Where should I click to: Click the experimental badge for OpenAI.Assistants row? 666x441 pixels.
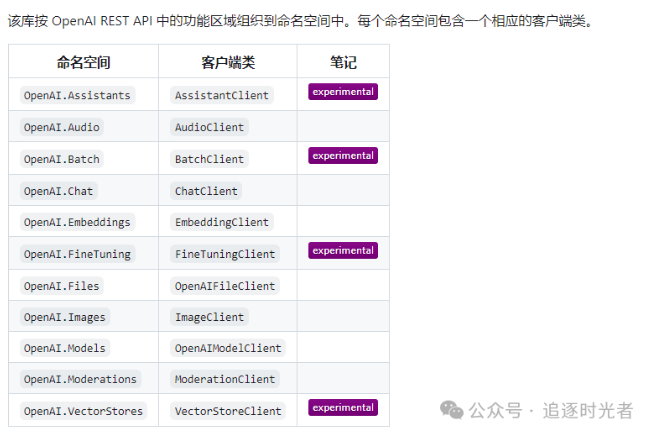[343, 92]
